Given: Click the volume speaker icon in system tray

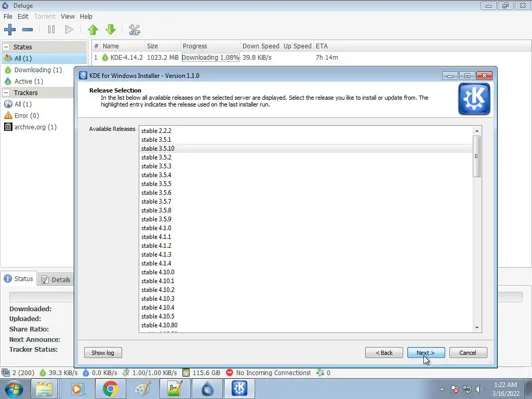Looking at the screenshot, I should click(x=480, y=389).
